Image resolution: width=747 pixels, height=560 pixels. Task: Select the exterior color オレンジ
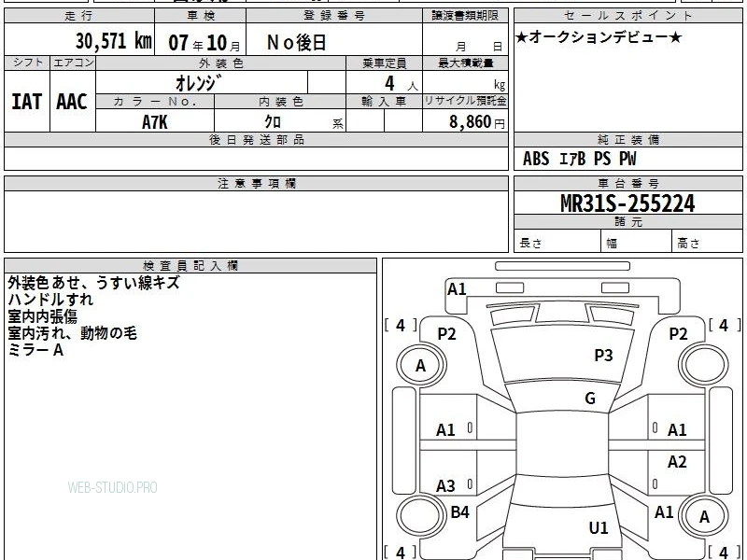(199, 83)
